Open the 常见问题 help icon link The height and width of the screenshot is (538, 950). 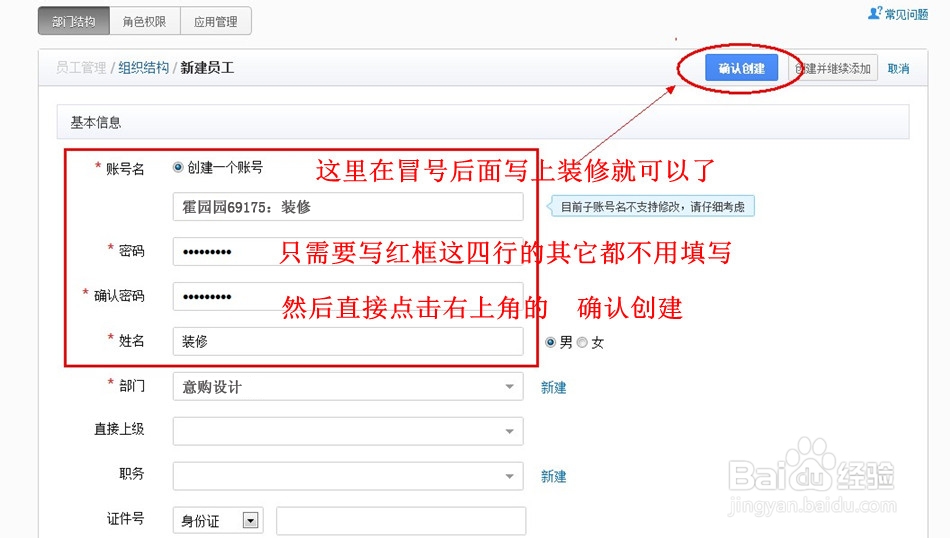(899, 13)
